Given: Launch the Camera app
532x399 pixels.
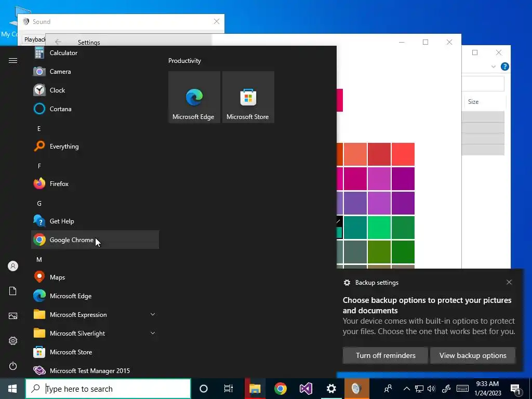Looking at the screenshot, I should click(x=95, y=72).
